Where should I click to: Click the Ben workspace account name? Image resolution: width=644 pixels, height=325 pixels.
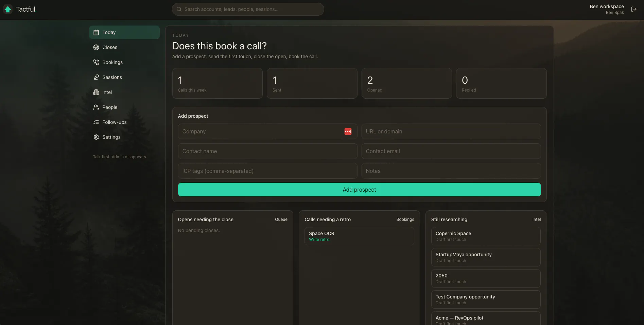point(607,6)
